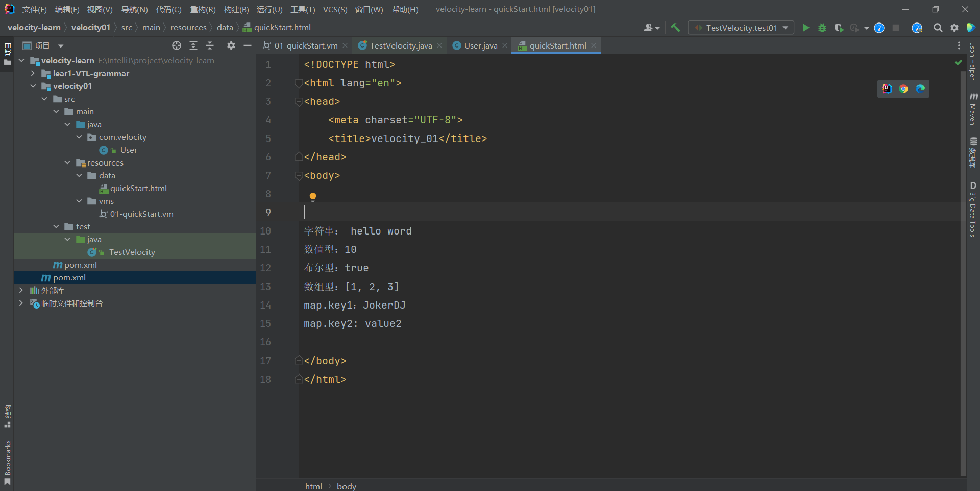Open the run configuration dropdown

click(x=741, y=28)
